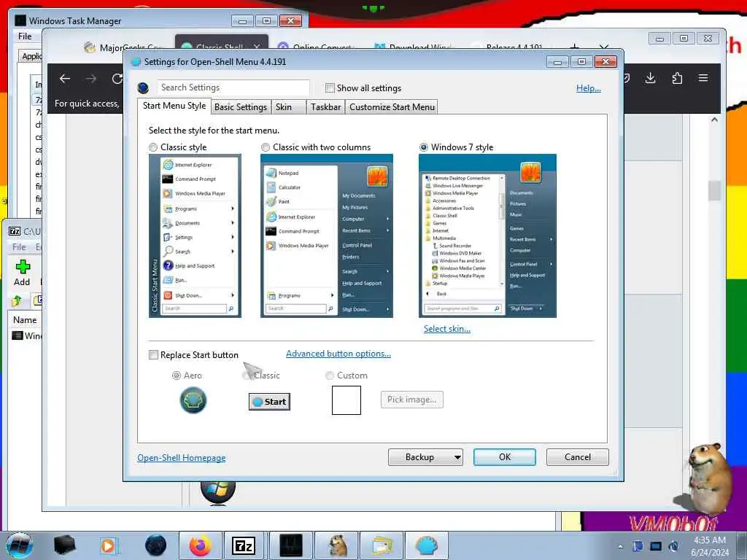Open the file explorer folders taskbar icon
The height and width of the screenshot is (560, 747).
(382, 545)
